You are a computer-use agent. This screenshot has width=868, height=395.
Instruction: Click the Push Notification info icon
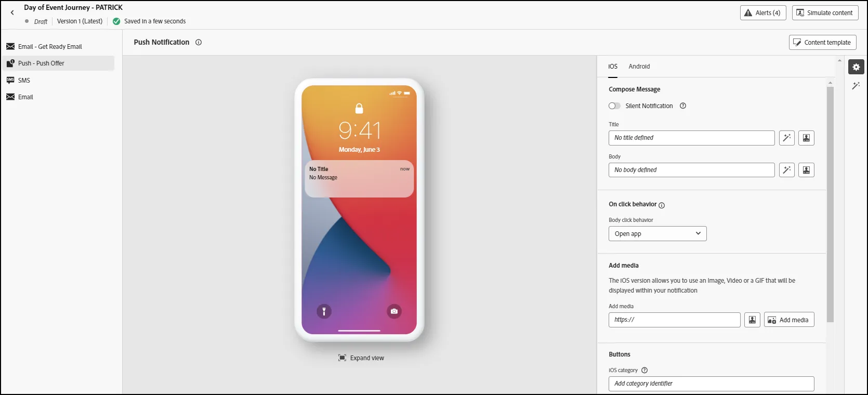point(199,43)
